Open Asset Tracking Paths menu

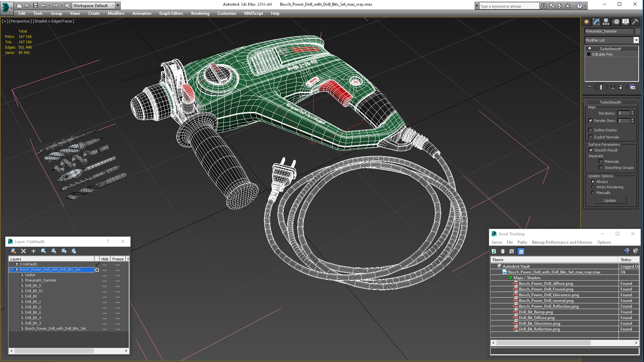(x=522, y=242)
